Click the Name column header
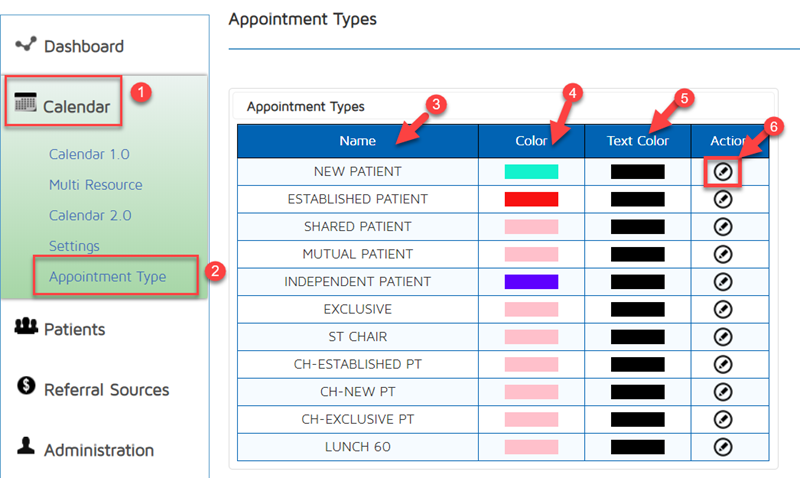The image size is (800, 478). (357, 141)
